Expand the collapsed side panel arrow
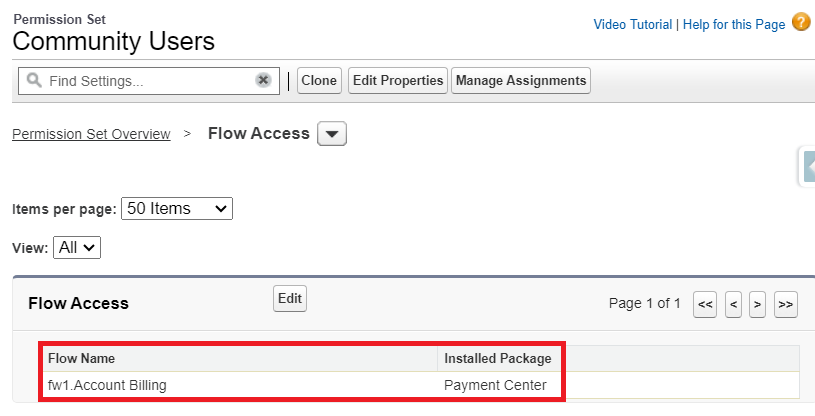This screenshot has height=416, width=815. pyautogui.click(x=808, y=167)
